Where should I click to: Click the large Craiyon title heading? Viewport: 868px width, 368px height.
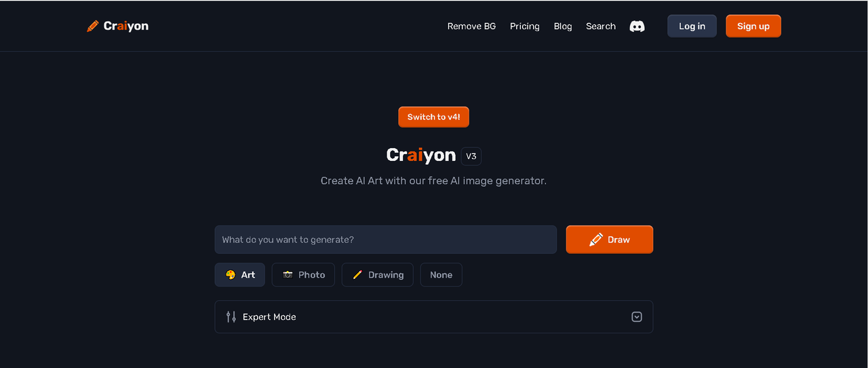click(x=421, y=155)
